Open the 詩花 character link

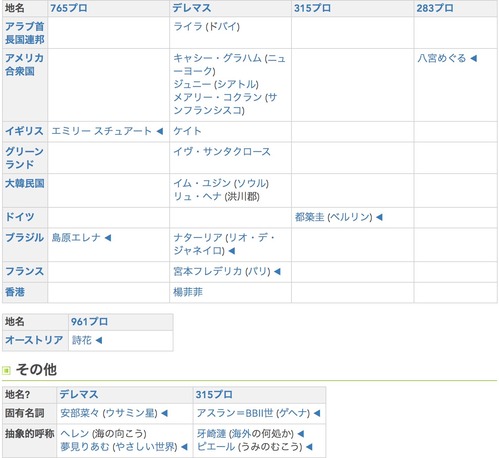[82, 340]
